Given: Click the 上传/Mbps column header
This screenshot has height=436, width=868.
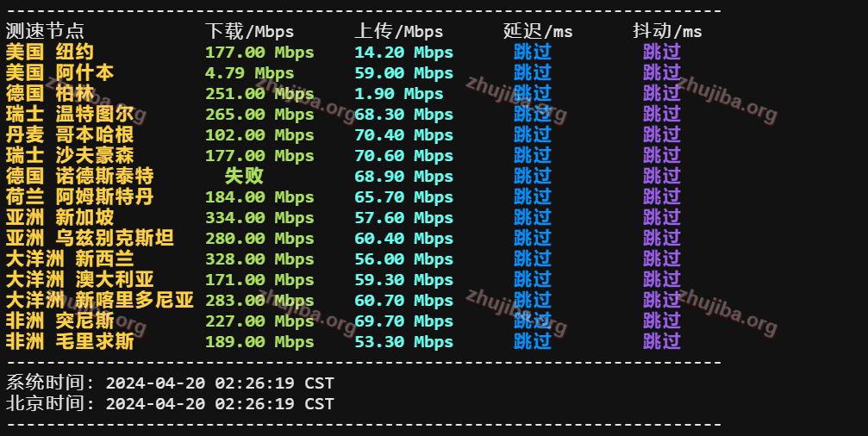Looking at the screenshot, I should pos(398,31).
